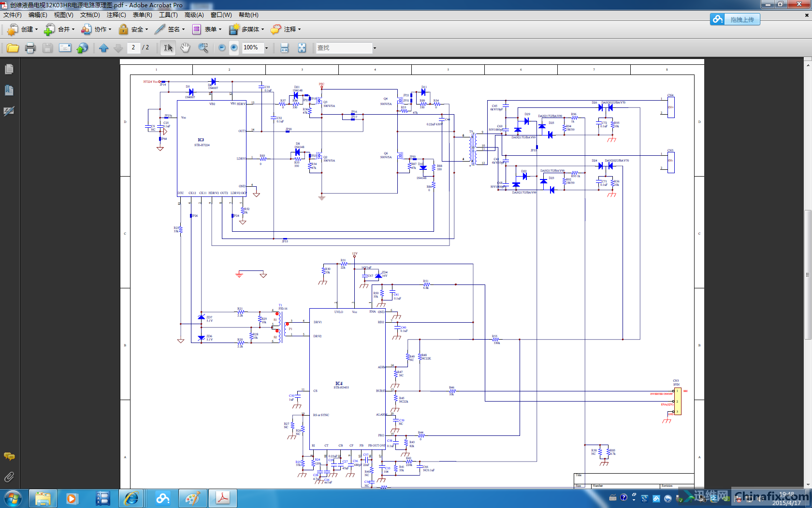
Task: Open the Edit (编辑) menu
Action: click(x=38, y=15)
